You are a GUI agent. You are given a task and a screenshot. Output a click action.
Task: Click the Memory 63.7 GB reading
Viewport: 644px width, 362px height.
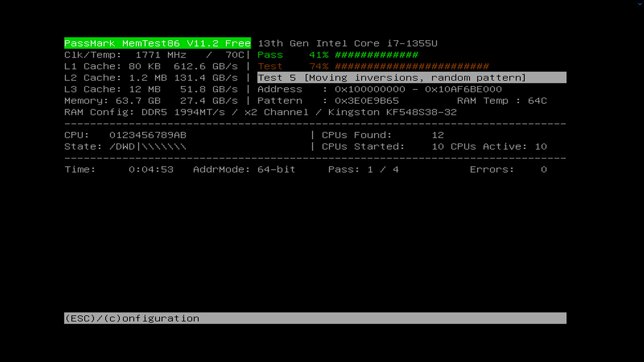pos(138,101)
